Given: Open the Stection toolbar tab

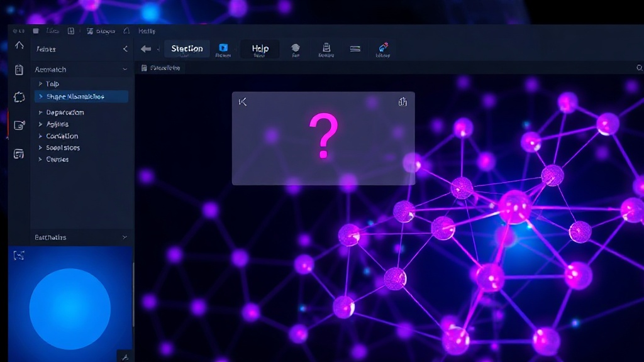Looking at the screenshot, I should click(187, 49).
